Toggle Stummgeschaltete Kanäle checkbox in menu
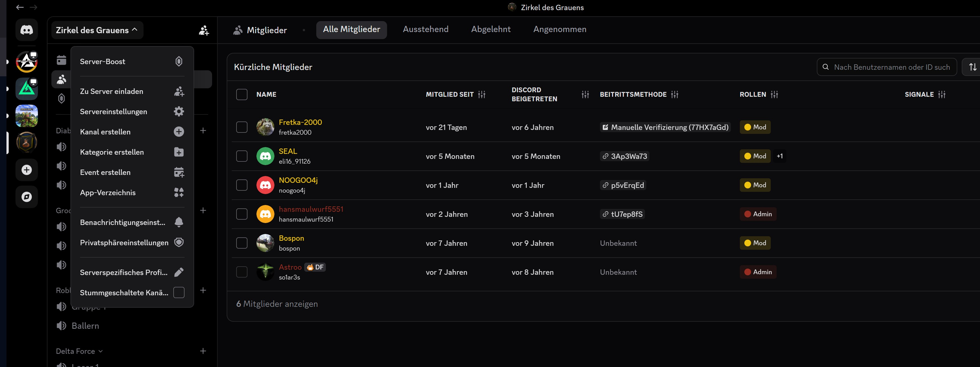 click(x=179, y=292)
